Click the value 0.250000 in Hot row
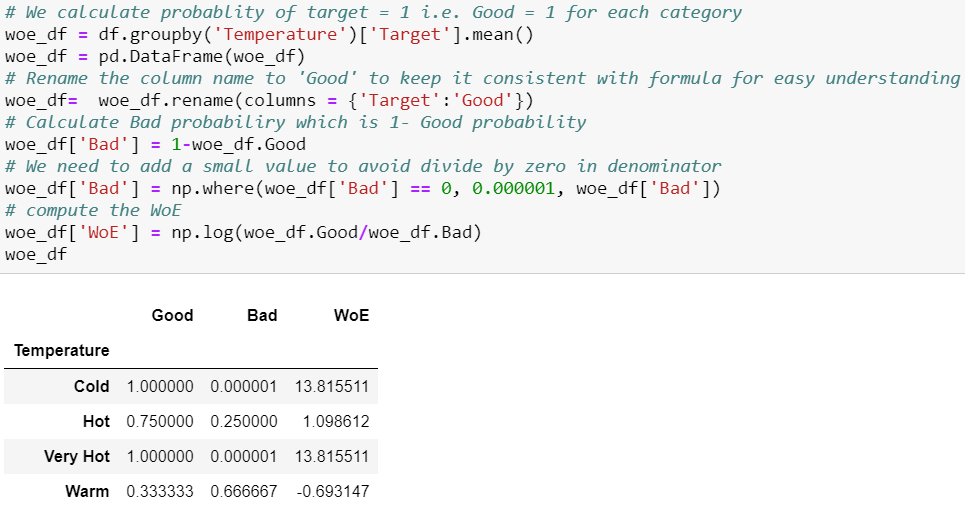 click(244, 421)
